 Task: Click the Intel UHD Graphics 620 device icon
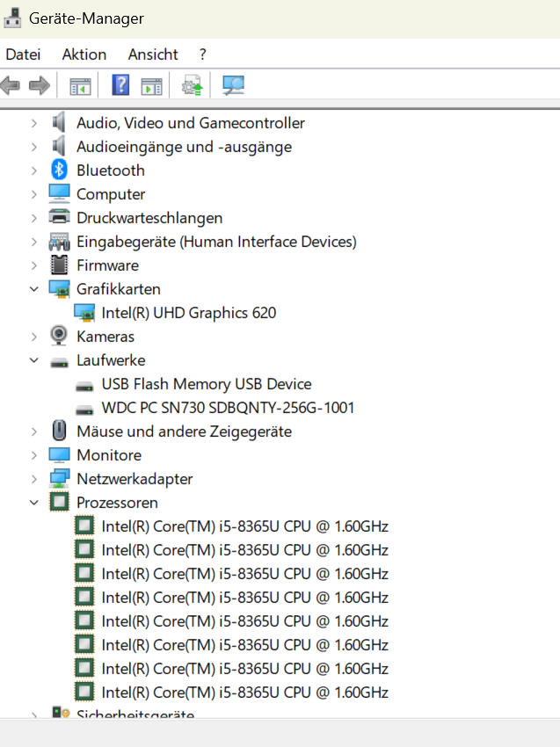coord(84,313)
